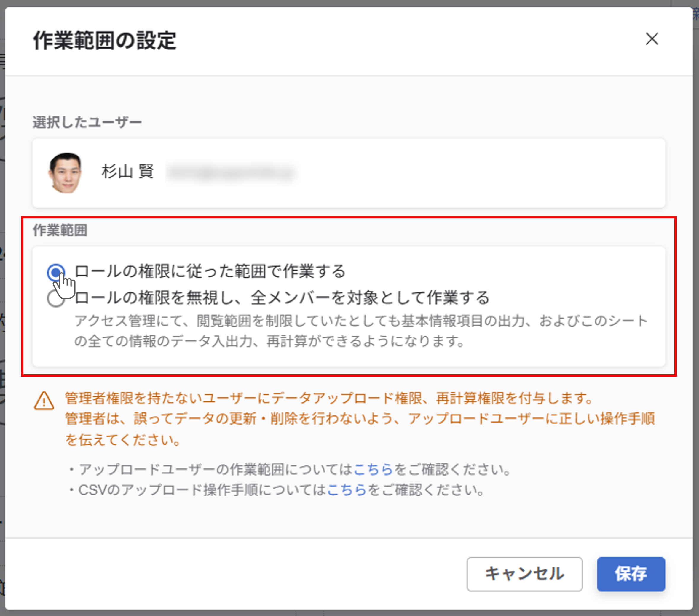Close the 作業範囲の設定 dialog with X
Image resolution: width=699 pixels, height=616 pixels.
point(652,39)
